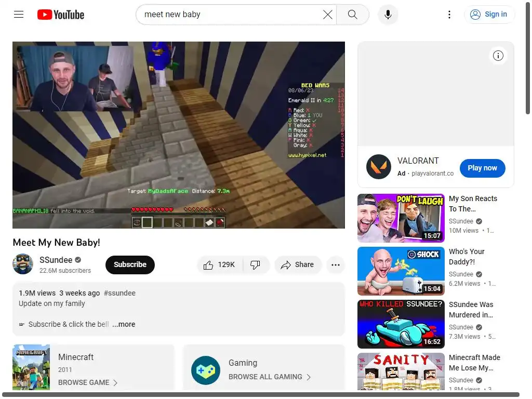
Task: Click the vertical page scrollbar
Action: [x=528, y=58]
